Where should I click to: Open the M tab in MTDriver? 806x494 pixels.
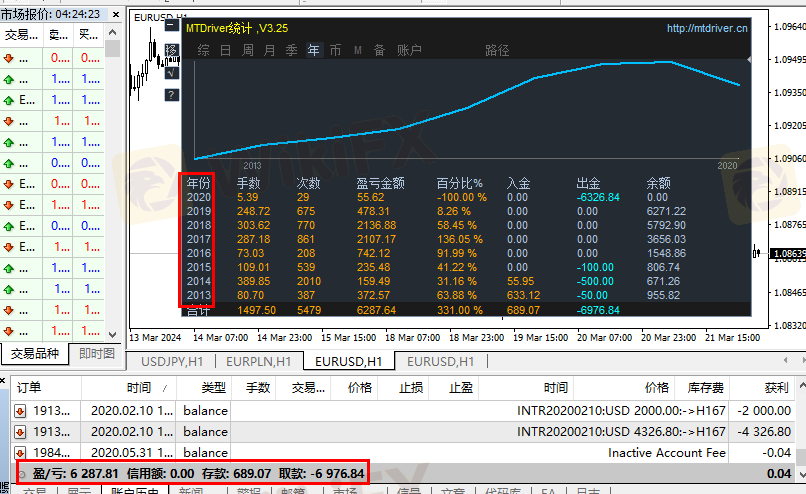(358, 50)
